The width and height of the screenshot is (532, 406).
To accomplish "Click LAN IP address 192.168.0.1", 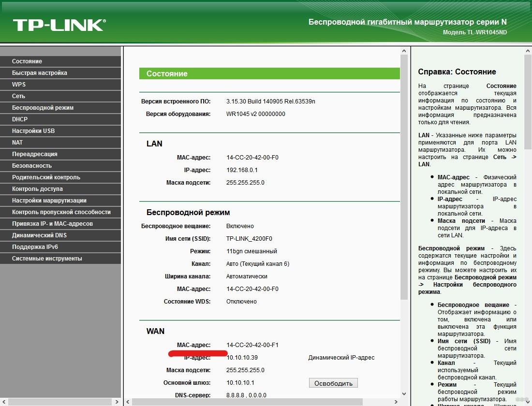I will coord(242,170).
